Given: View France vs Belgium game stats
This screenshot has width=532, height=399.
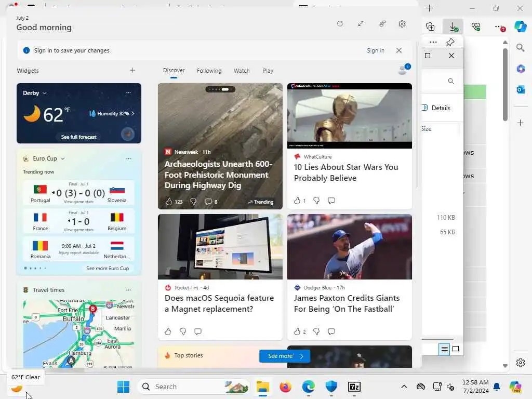Looking at the screenshot, I should (79, 230).
